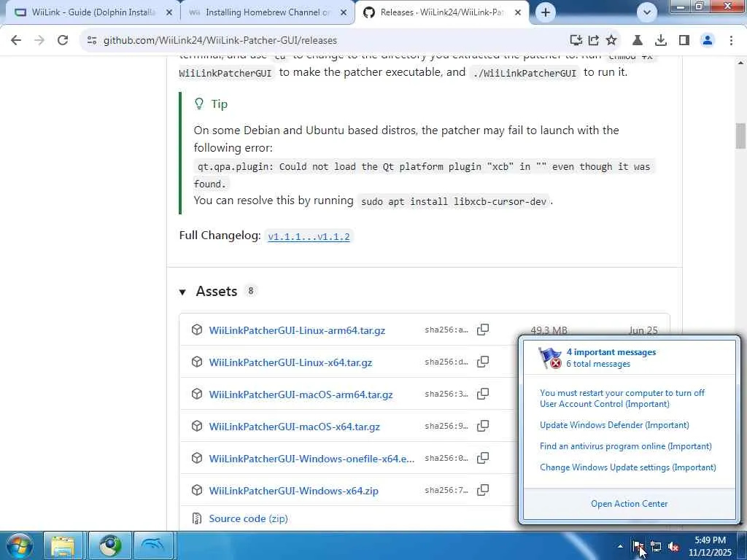Click package icon beside Linux-arm64 asset

(197, 330)
